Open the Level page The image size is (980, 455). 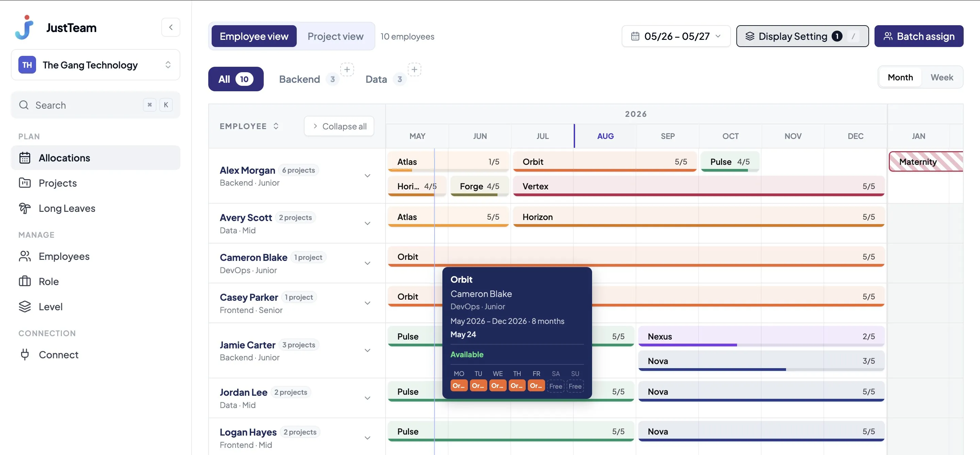(96, 307)
